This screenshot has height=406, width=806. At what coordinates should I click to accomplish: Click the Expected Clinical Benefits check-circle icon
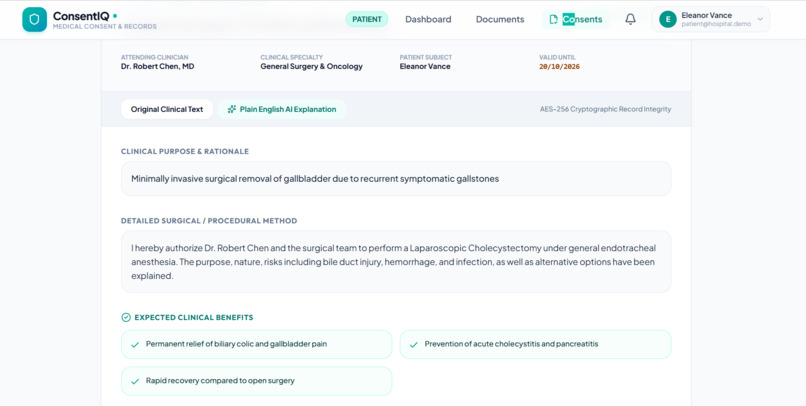[126, 318]
